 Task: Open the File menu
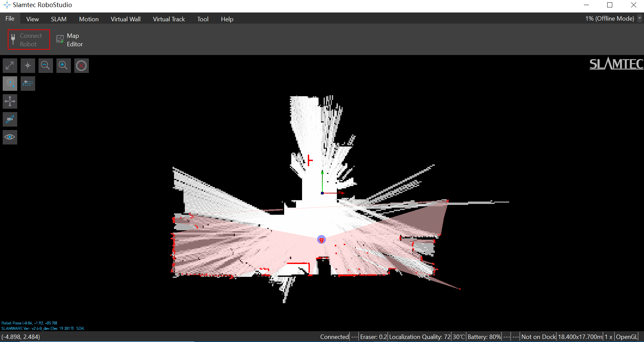10,19
